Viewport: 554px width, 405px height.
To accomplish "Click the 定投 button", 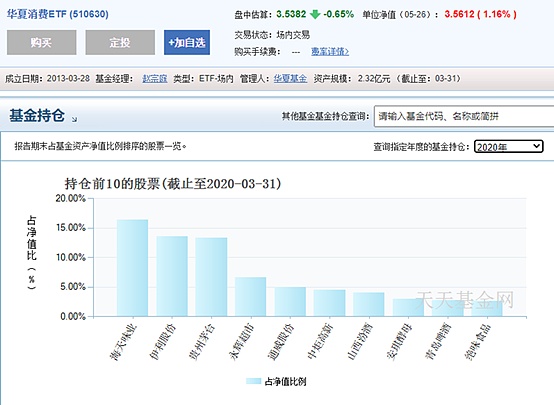I will coord(120,42).
